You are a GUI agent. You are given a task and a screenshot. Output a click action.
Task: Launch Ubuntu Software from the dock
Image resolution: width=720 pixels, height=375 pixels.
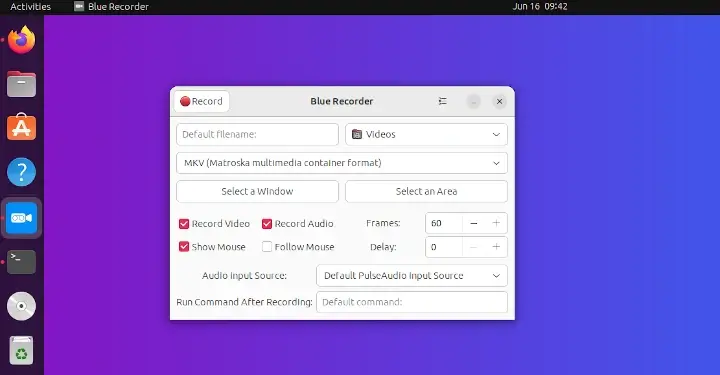pyautogui.click(x=22, y=128)
